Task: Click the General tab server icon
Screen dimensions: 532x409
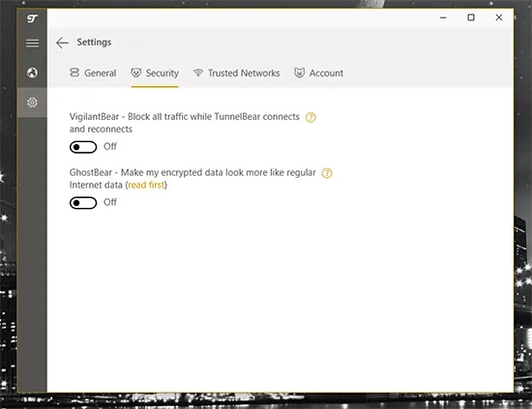Action: [x=74, y=73]
